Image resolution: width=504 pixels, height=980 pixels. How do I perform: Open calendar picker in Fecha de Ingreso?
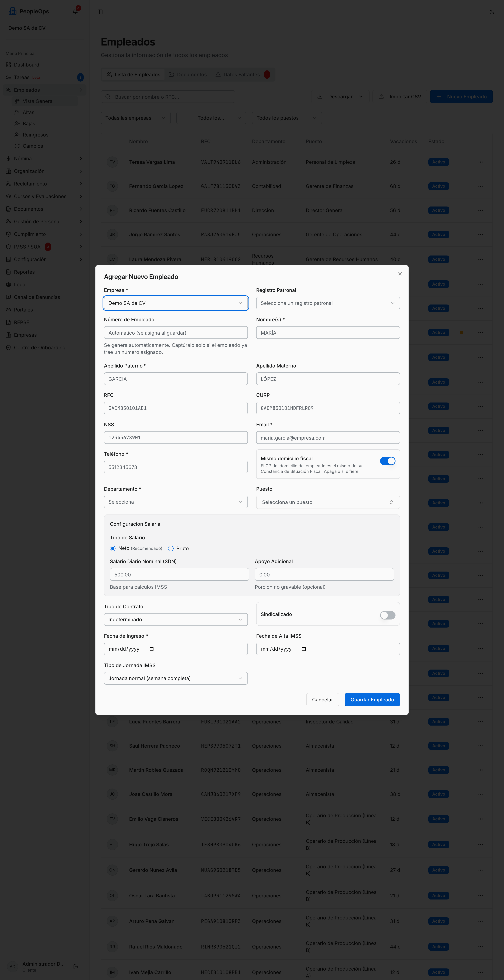151,649
